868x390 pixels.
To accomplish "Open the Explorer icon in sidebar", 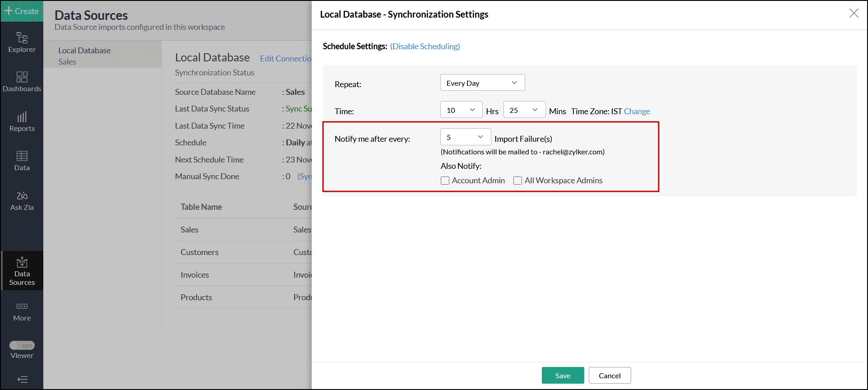I will pos(22,42).
